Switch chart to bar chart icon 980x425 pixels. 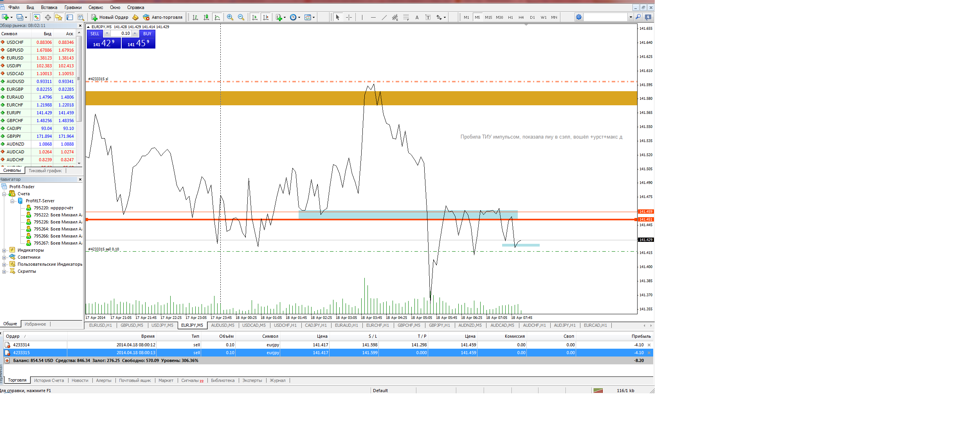[195, 17]
